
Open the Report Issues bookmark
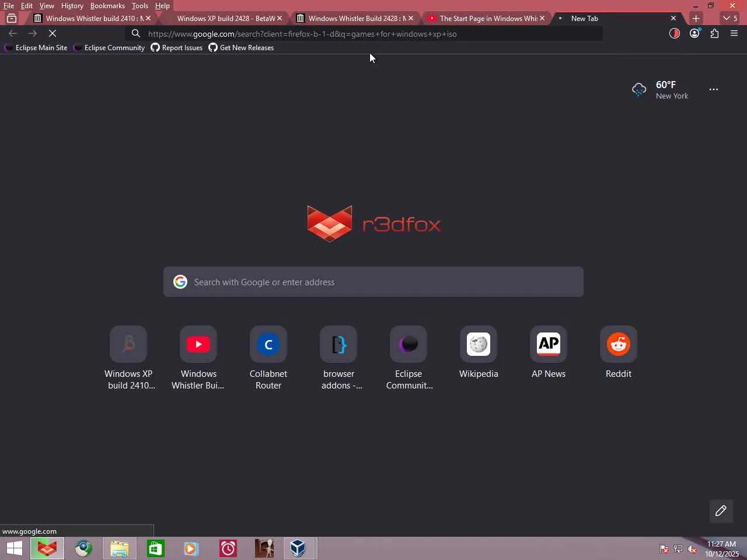[x=177, y=48]
